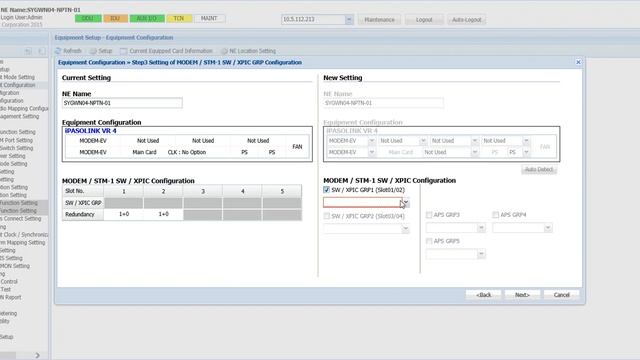Open the PS dropdown in New Setting
The height and width of the screenshot is (360, 640).
point(526,152)
